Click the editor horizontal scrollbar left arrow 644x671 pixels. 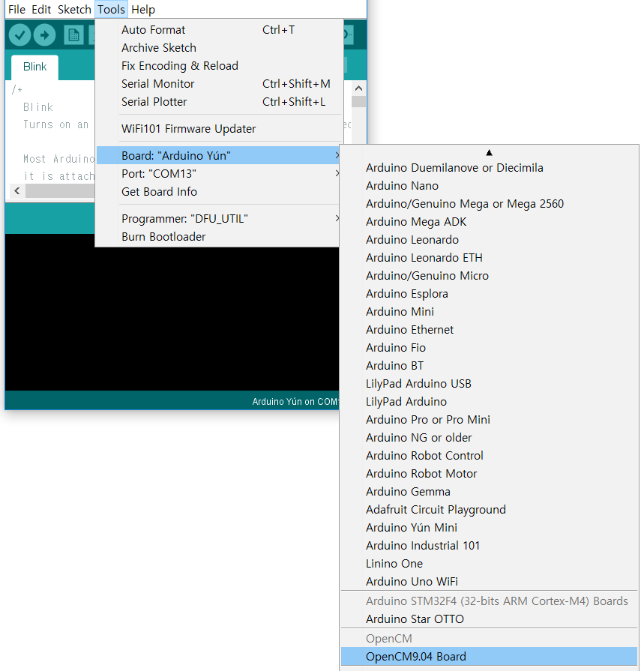[17, 191]
